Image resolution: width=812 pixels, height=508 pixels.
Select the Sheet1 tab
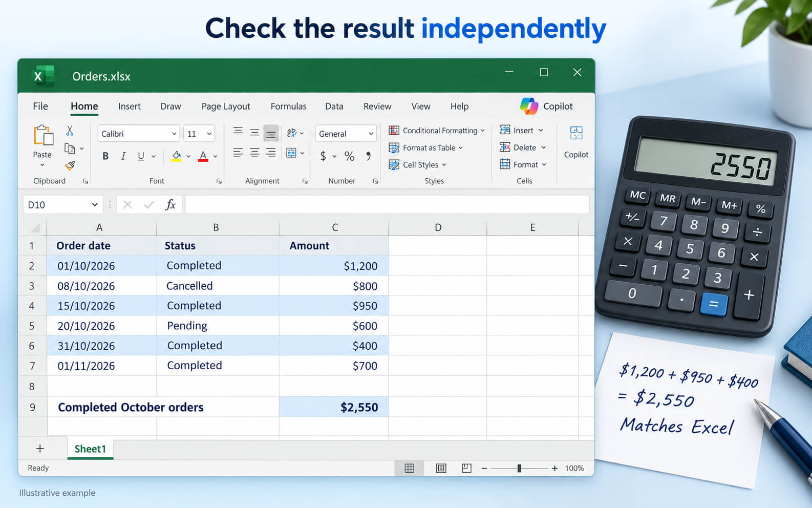click(x=90, y=449)
